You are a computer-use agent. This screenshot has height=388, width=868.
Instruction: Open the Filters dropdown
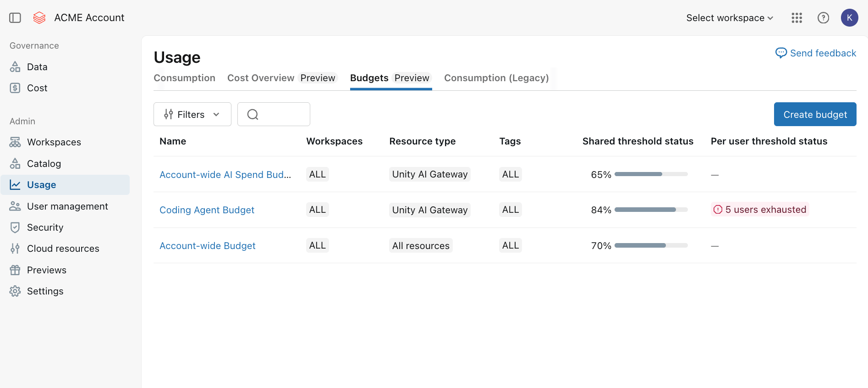point(192,114)
